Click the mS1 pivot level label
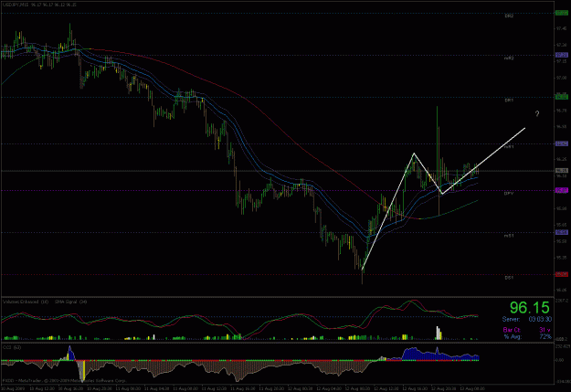The height and width of the screenshot is (392, 571). click(x=509, y=236)
